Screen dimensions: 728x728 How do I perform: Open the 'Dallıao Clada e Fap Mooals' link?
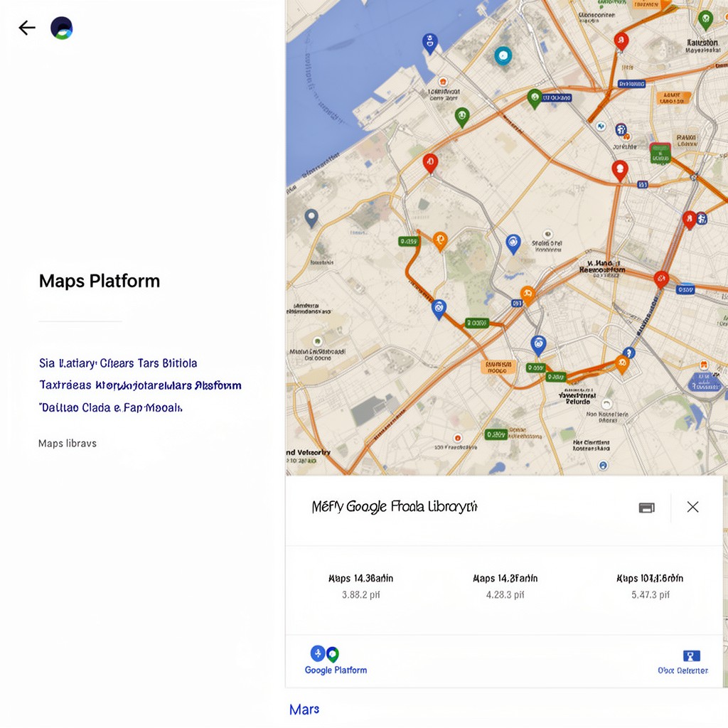tap(110, 407)
